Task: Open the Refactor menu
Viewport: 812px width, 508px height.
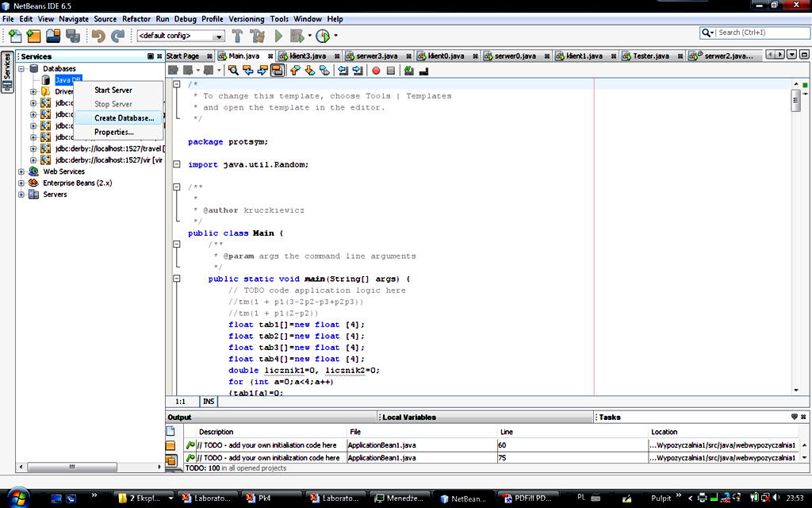Action: click(x=136, y=19)
